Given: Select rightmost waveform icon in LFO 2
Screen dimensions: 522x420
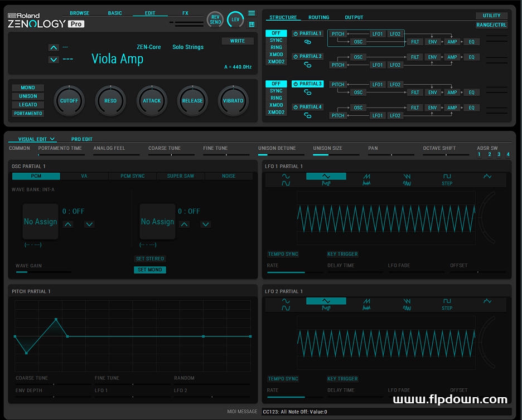Looking at the screenshot, I should 487,301.
